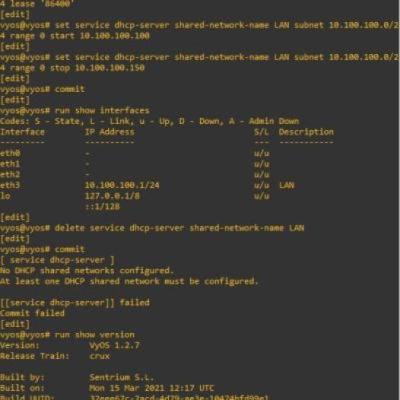Click the 'run show version' command
Viewport: 400px width, 400px height.
[x=67, y=335]
